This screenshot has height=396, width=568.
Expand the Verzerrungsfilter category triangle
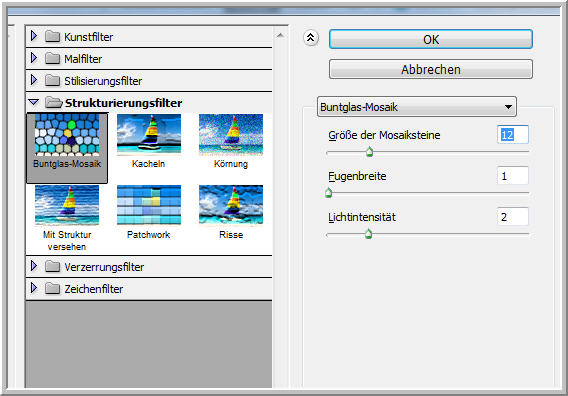coord(34,266)
